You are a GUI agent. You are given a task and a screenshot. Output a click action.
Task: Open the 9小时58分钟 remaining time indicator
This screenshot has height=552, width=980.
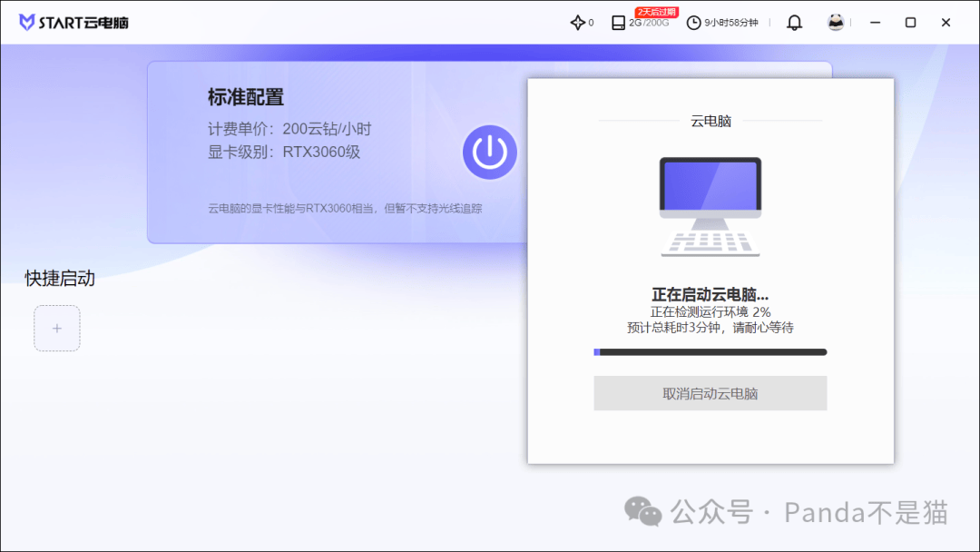point(722,23)
